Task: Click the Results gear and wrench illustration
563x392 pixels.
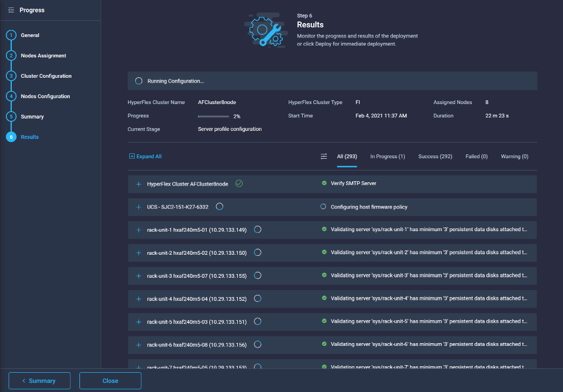Action: pos(266,31)
